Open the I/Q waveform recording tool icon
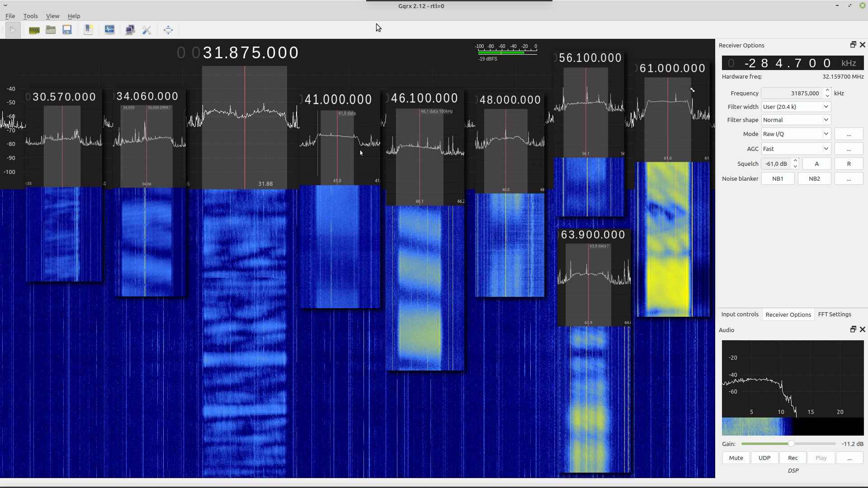868x488 pixels. [109, 30]
